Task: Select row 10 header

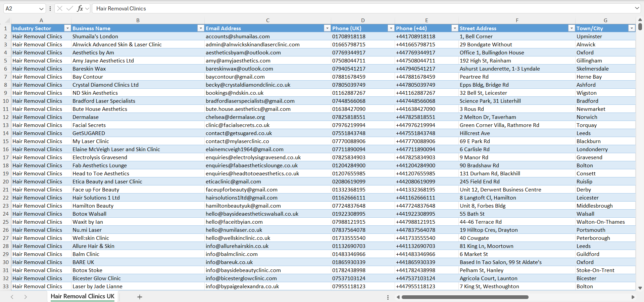Action: point(6,101)
